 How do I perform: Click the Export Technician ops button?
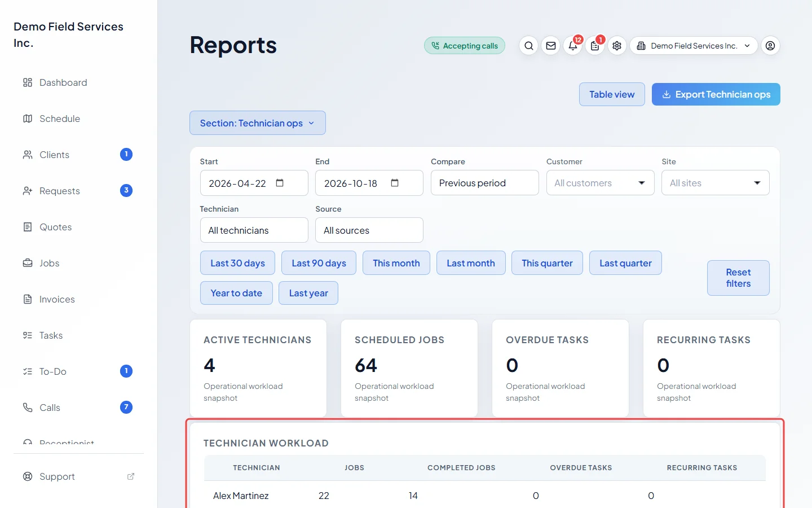coord(716,94)
